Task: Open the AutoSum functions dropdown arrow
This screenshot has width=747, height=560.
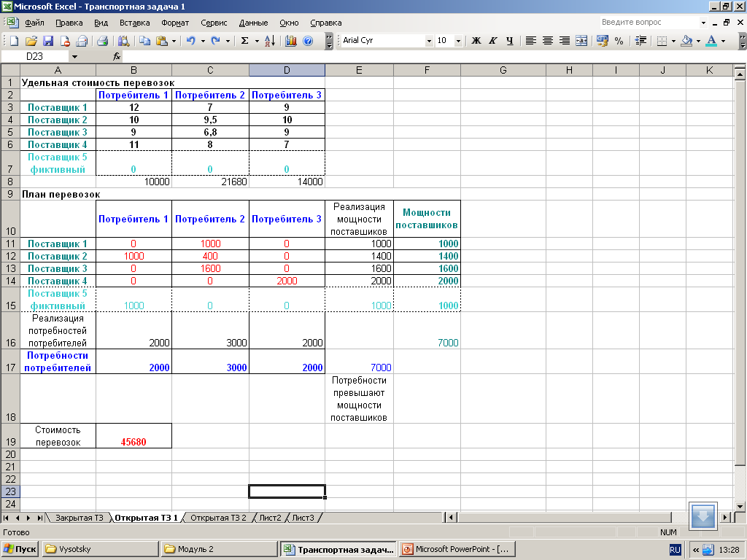Action: pos(257,41)
